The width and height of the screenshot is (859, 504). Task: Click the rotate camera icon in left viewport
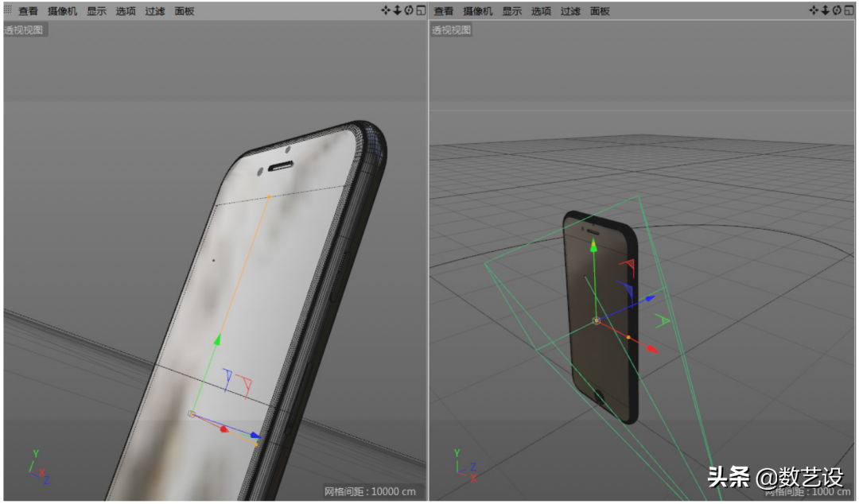point(409,10)
